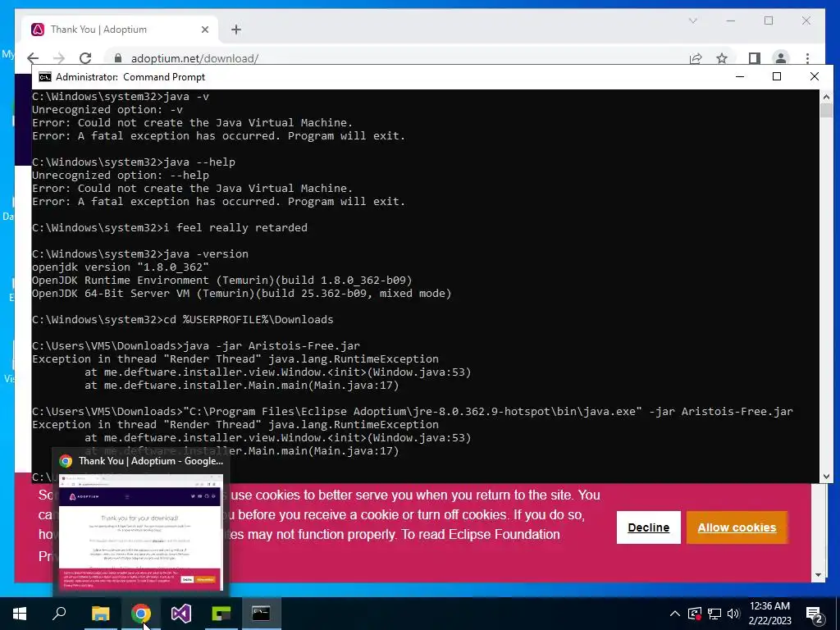Open Chrome three-dot menu
The width and height of the screenshot is (840, 630).
pos(807,58)
